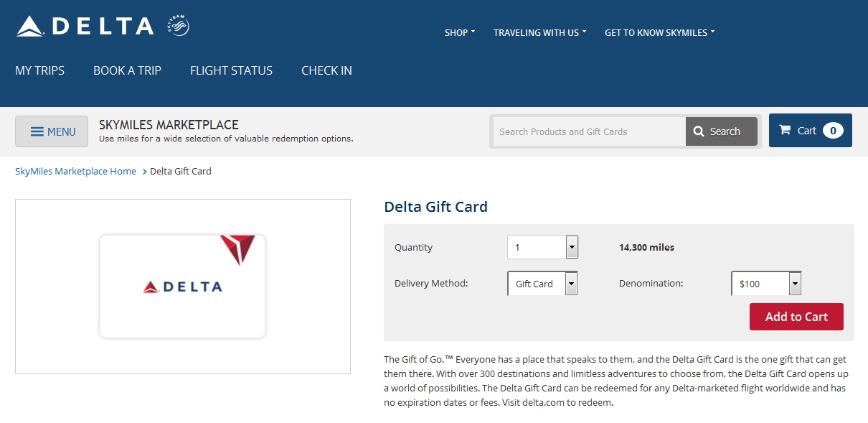
Task: Expand the Traveling With Us menu
Action: [x=539, y=32]
